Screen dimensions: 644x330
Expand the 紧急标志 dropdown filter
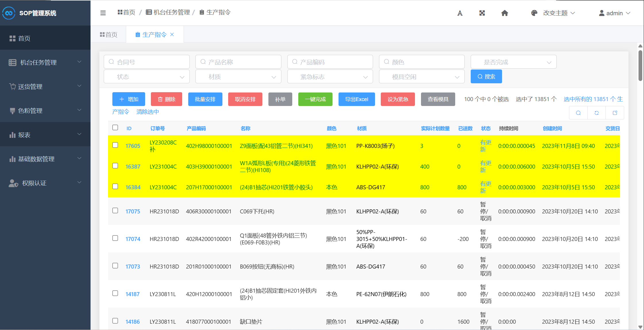tap(330, 77)
